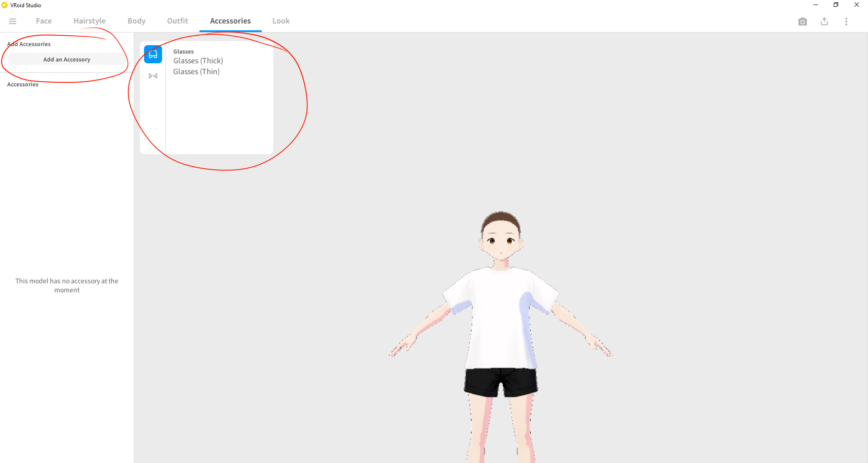Click the Glasses category heading
The image size is (868, 463).
(184, 52)
